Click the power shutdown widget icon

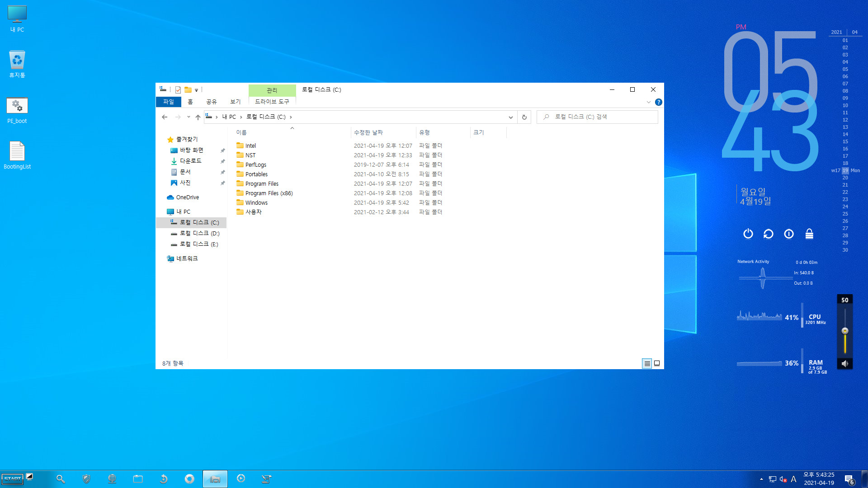pyautogui.click(x=748, y=234)
